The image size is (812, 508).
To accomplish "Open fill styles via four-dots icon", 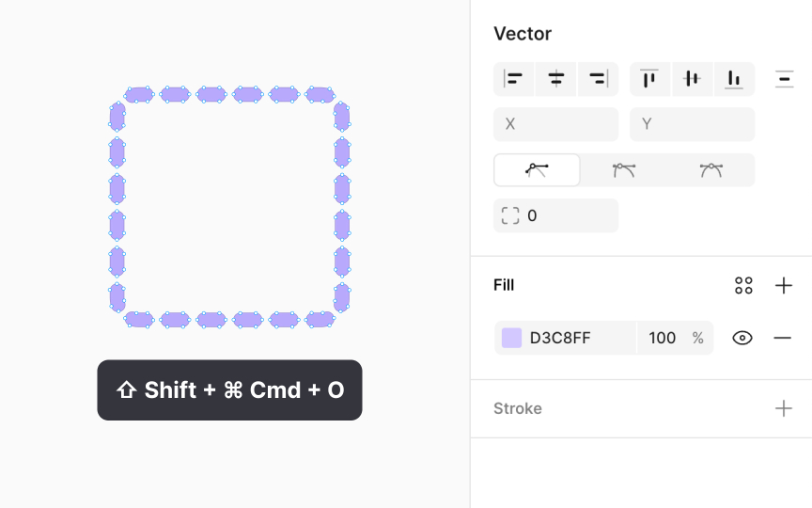I will (x=743, y=286).
